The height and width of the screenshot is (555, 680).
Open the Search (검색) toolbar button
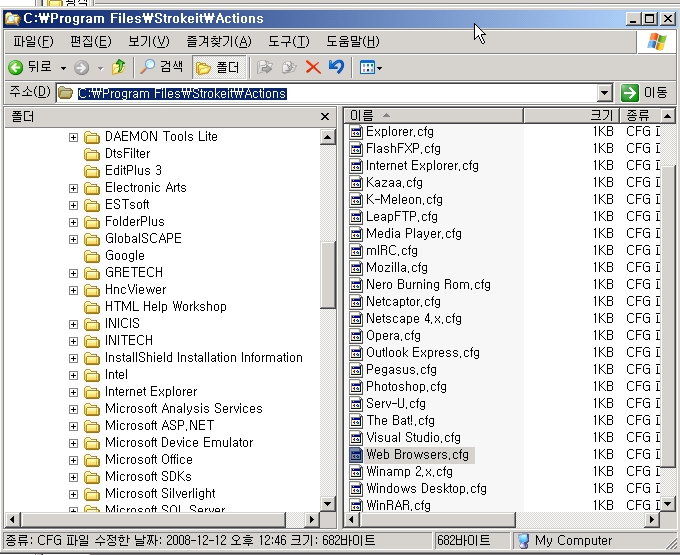tap(162, 67)
